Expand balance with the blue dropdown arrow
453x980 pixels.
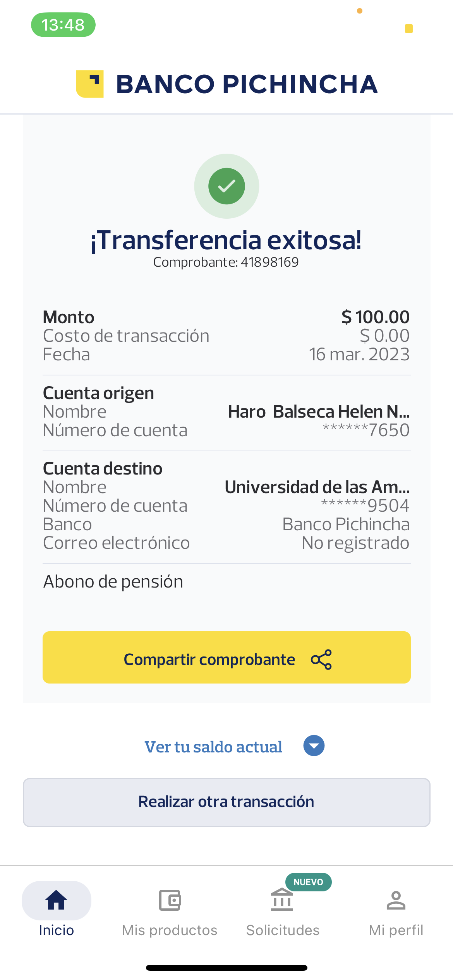pyautogui.click(x=314, y=746)
